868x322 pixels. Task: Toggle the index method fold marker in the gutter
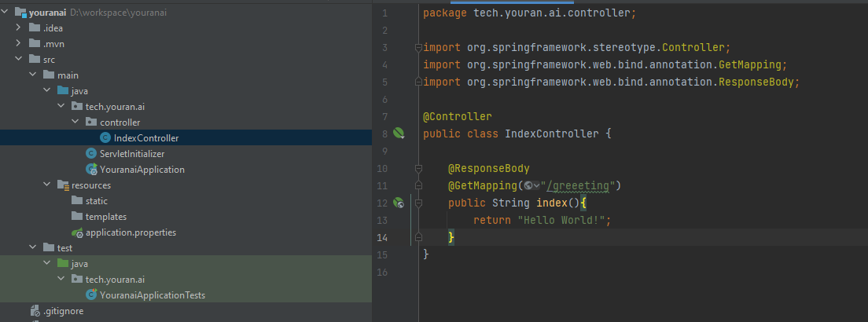[x=418, y=203]
